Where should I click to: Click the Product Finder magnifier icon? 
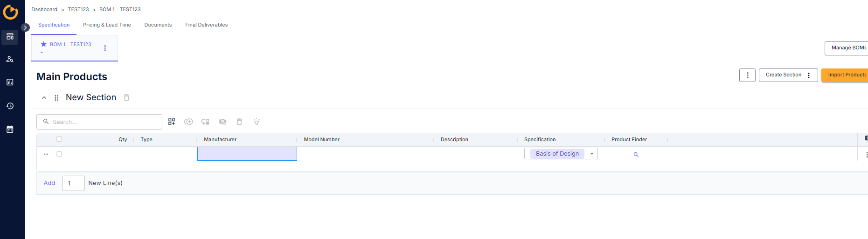[x=636, y=154]
